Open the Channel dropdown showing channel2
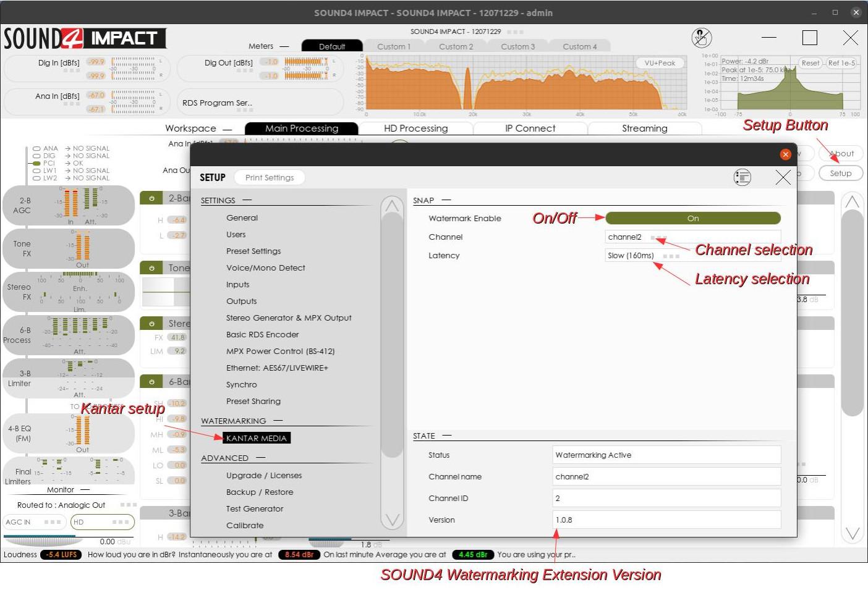 point(693,237)
